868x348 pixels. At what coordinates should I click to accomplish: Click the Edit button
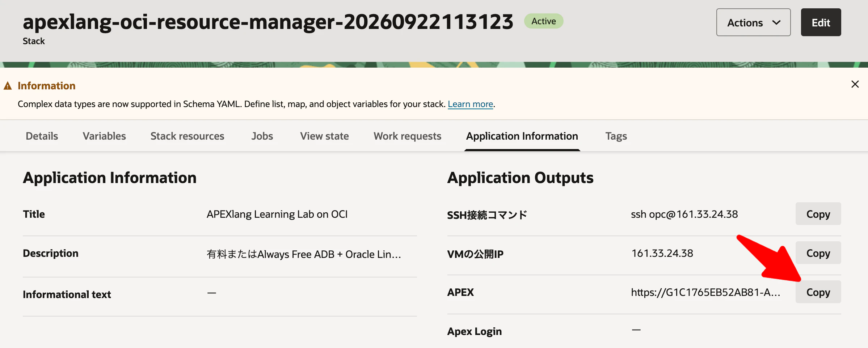click(821, 22)
